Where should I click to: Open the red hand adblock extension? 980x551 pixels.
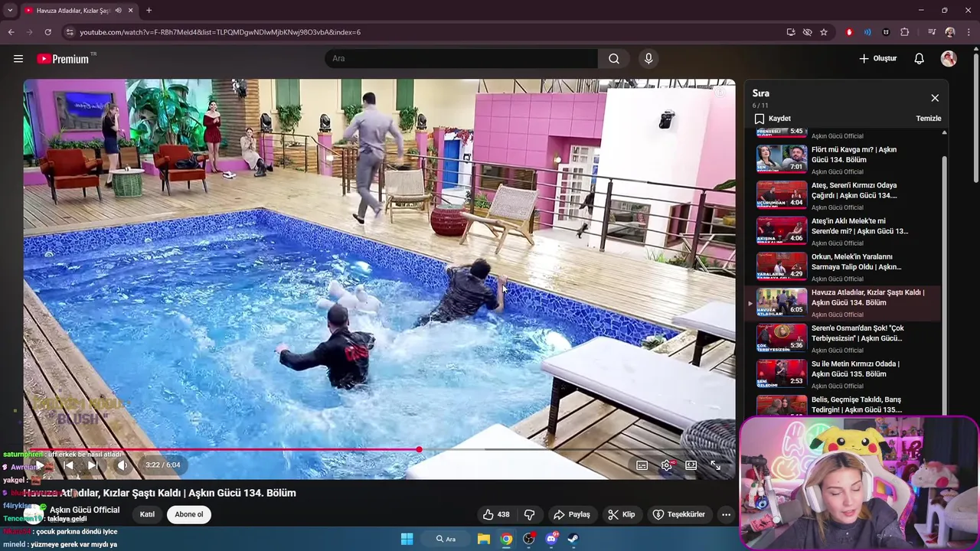pos(849,32)
